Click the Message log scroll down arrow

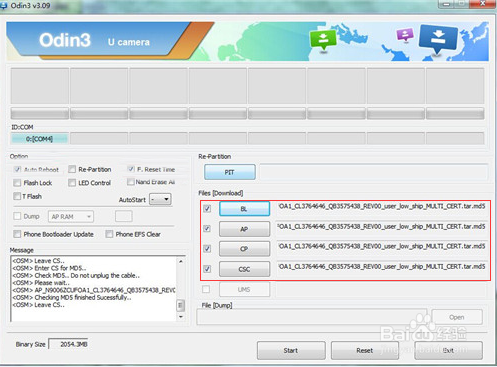tap(181, 316)
